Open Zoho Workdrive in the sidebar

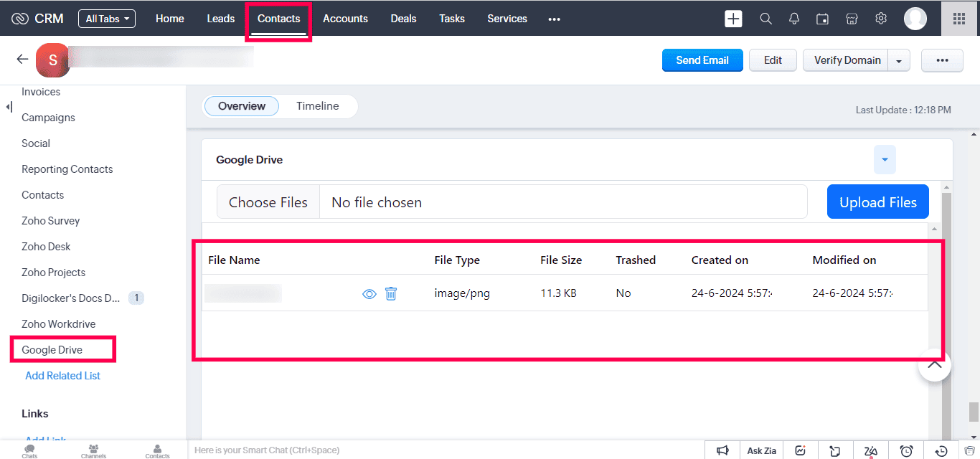58,324
